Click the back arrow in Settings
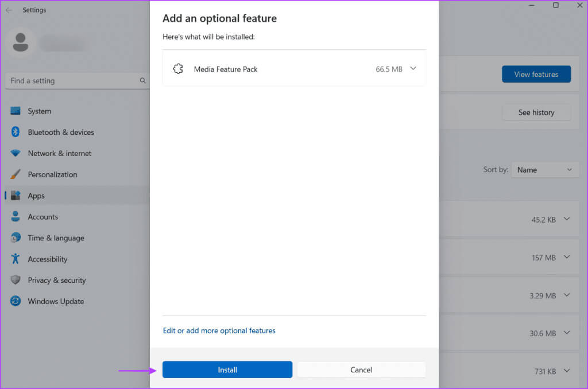 point(9,10)
